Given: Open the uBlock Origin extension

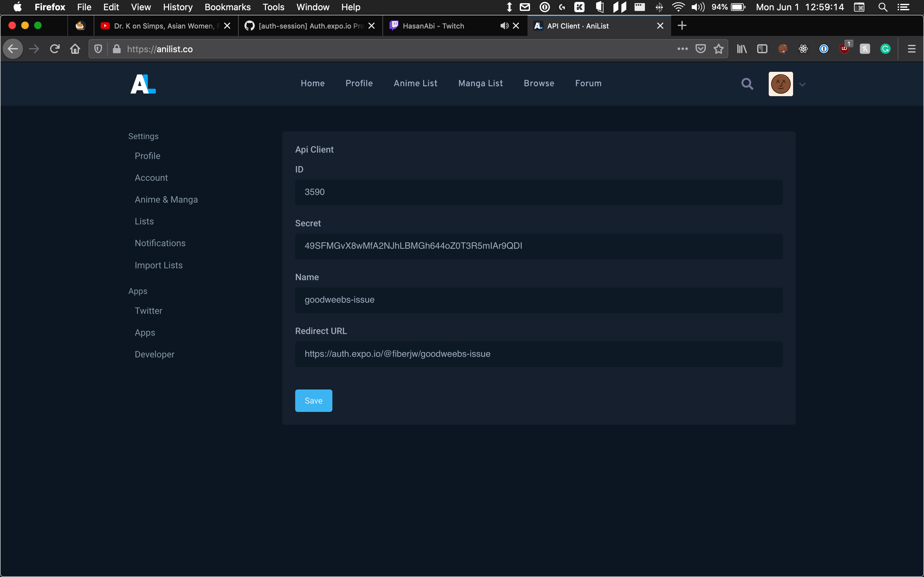Looking at the screenshot, I should point(844,49).
